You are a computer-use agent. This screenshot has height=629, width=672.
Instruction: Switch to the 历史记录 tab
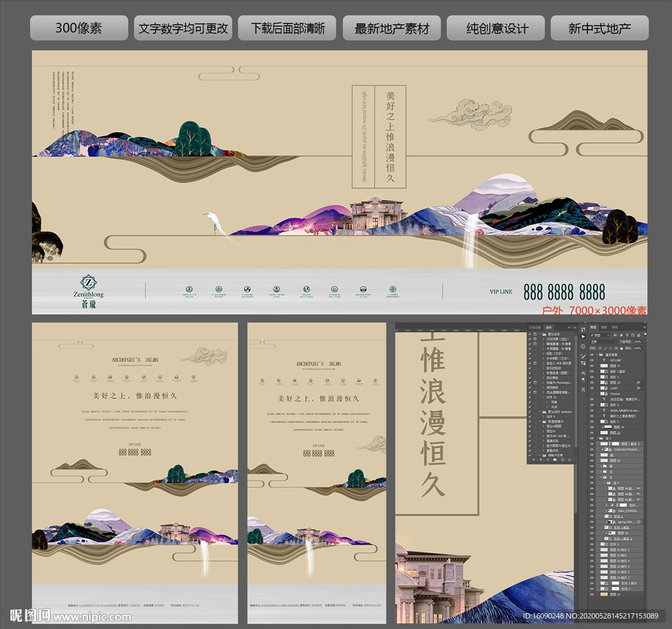535,327
